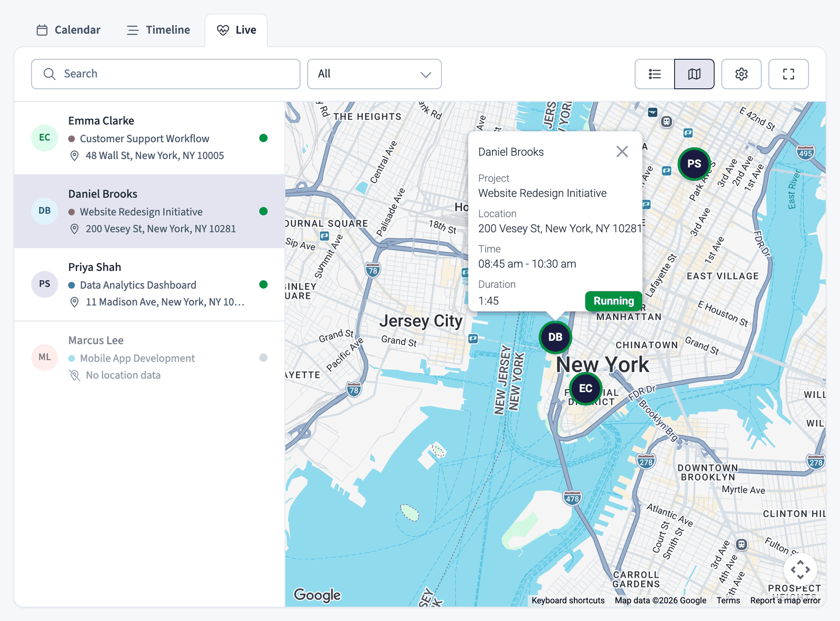
Task: Click 48 Wall St address text
Action: click(155, 156)
